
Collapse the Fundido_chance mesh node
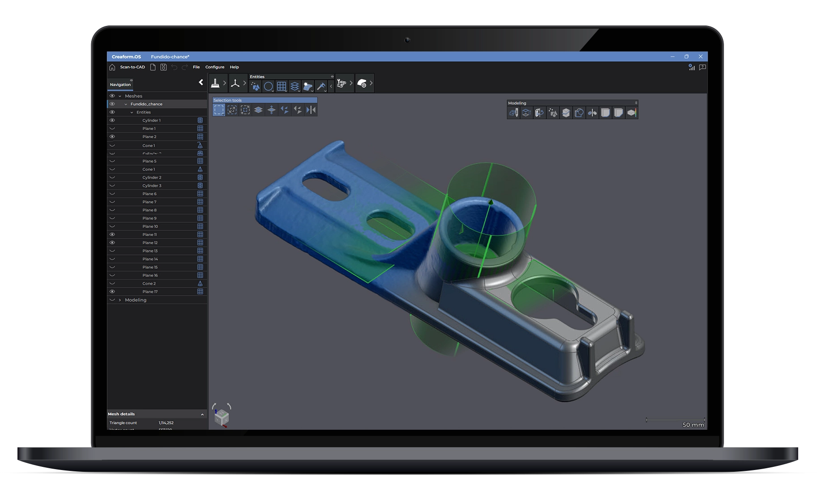click(126, 104)
